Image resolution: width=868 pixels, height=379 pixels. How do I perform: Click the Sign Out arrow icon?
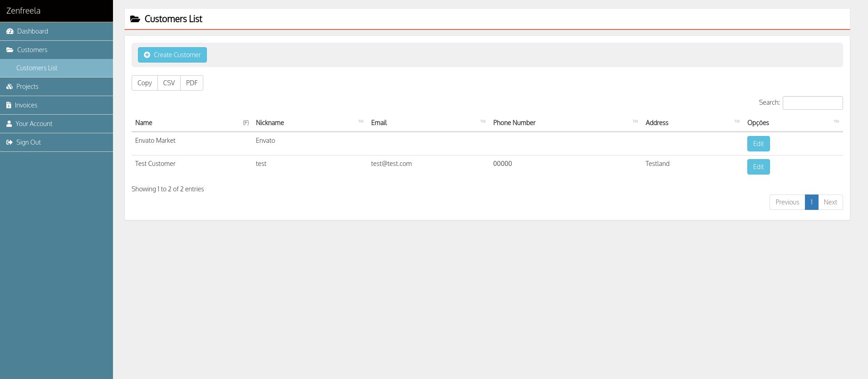[10, 142]
